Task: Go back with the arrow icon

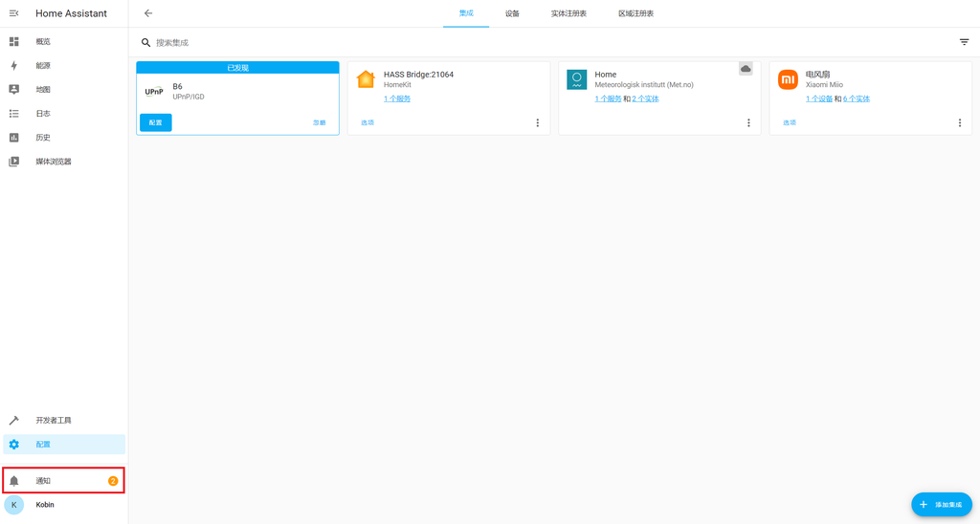Action: [148, 13]
